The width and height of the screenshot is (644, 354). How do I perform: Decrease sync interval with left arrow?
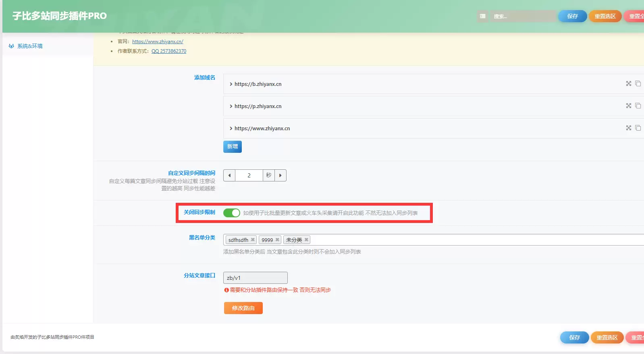[229, 175]
